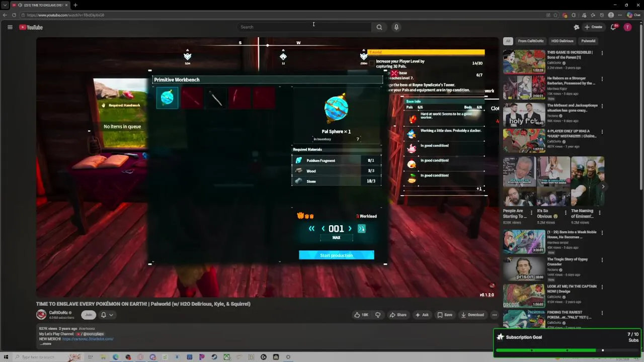Open the Stronger Barbarian video thumbnail

524,87
